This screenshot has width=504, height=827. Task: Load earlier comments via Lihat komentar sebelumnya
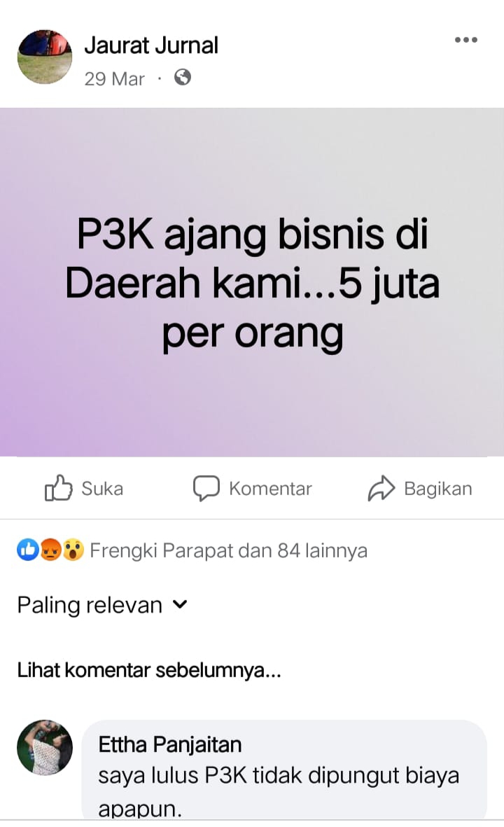pyautogui.click(x=149, y=670)
